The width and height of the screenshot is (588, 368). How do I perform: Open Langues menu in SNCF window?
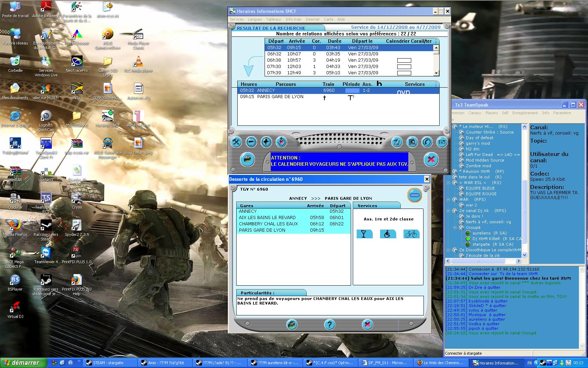[255, 19]
